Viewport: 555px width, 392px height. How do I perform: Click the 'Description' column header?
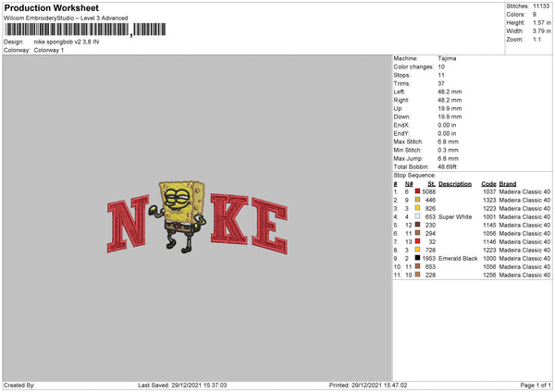coord(455,184)
